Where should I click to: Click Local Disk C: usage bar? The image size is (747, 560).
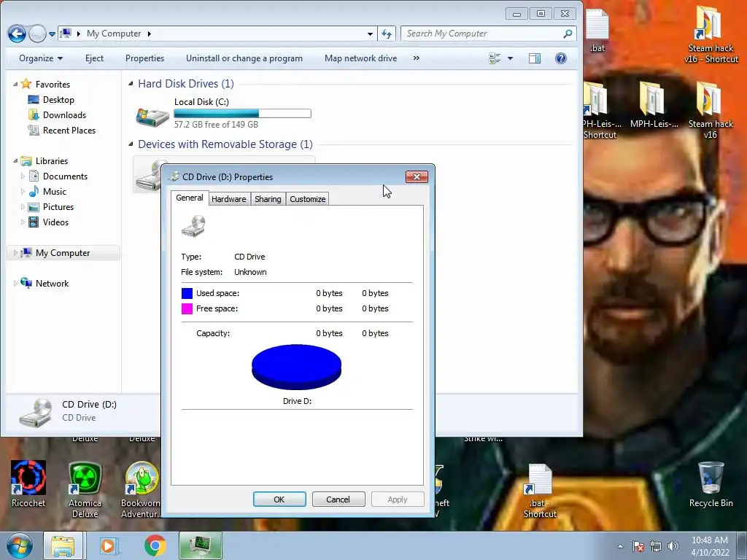pos(242,113)
